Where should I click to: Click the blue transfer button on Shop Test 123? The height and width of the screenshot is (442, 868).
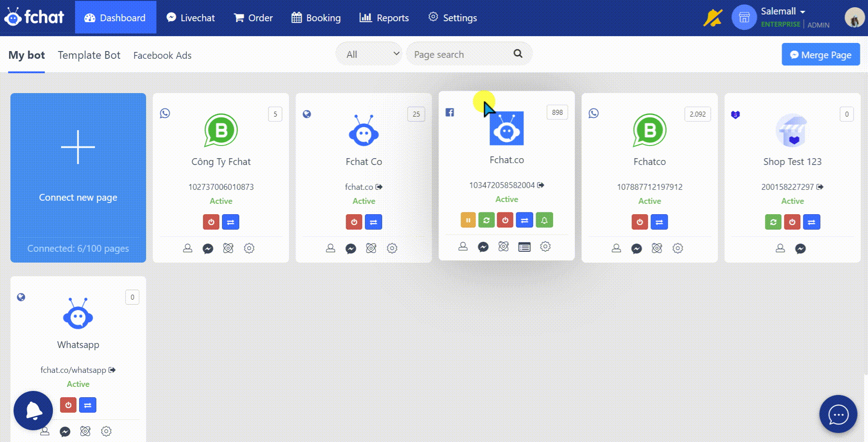(812, 222)
